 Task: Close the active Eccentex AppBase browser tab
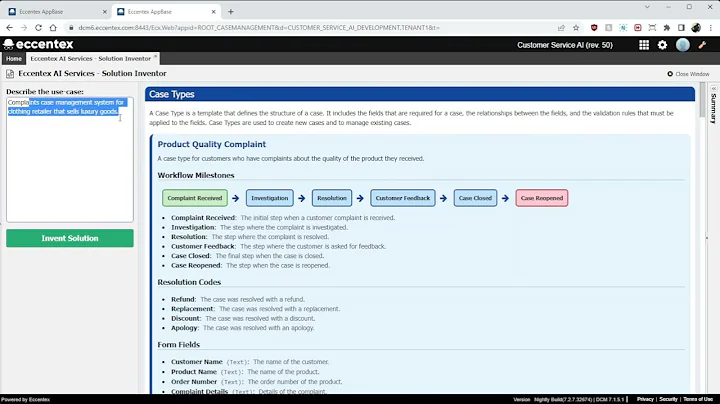click(x=214, y=11)
